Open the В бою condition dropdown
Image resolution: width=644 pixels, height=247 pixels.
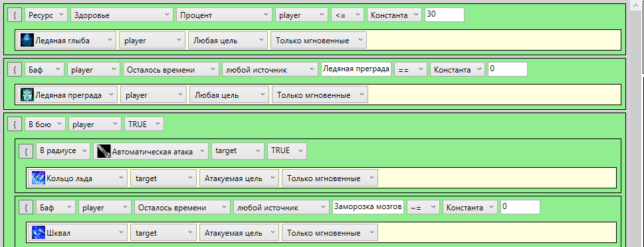point(45,124)
